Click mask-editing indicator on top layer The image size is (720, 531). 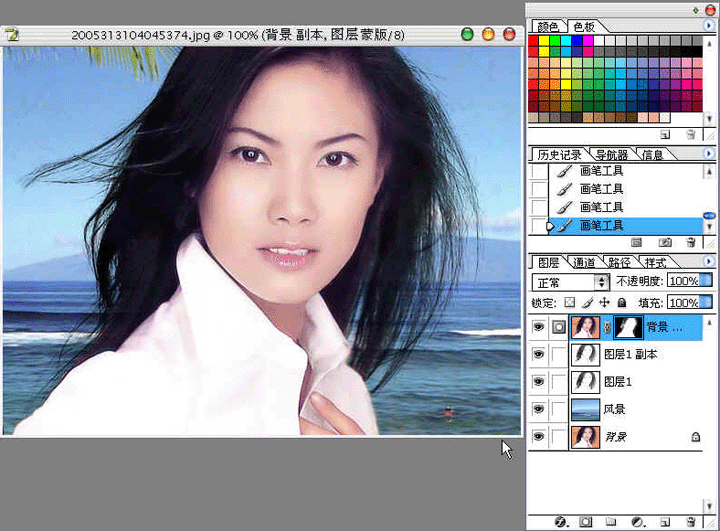(559, 327)
